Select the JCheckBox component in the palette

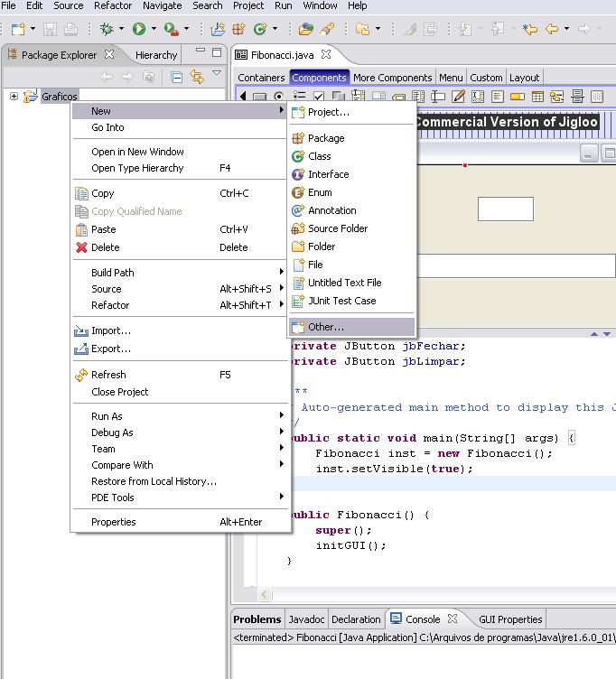pos(318,97)
